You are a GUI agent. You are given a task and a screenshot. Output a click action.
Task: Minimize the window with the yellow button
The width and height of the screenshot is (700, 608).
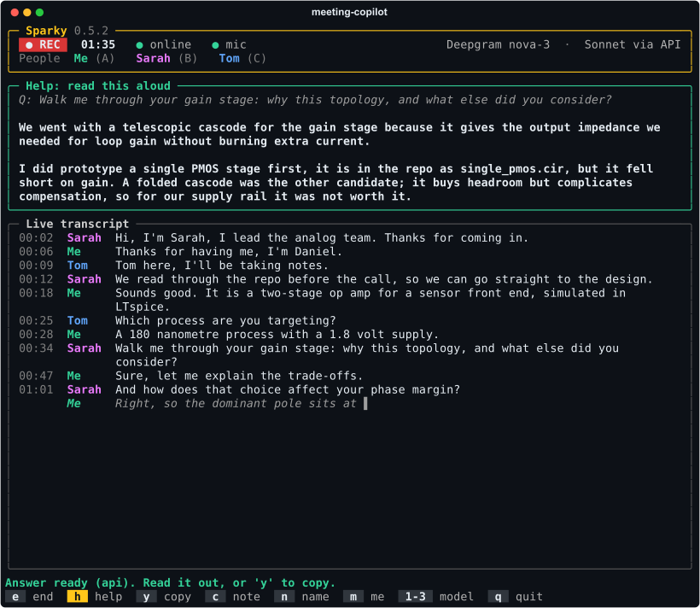point(26,13)
